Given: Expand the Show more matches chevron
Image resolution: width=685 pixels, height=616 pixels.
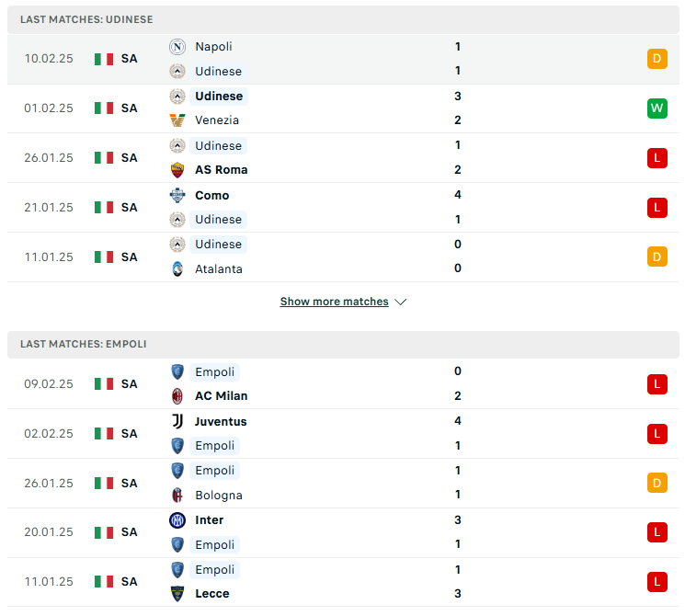Looking at the screenshot, I should click(x=401, y=302).
